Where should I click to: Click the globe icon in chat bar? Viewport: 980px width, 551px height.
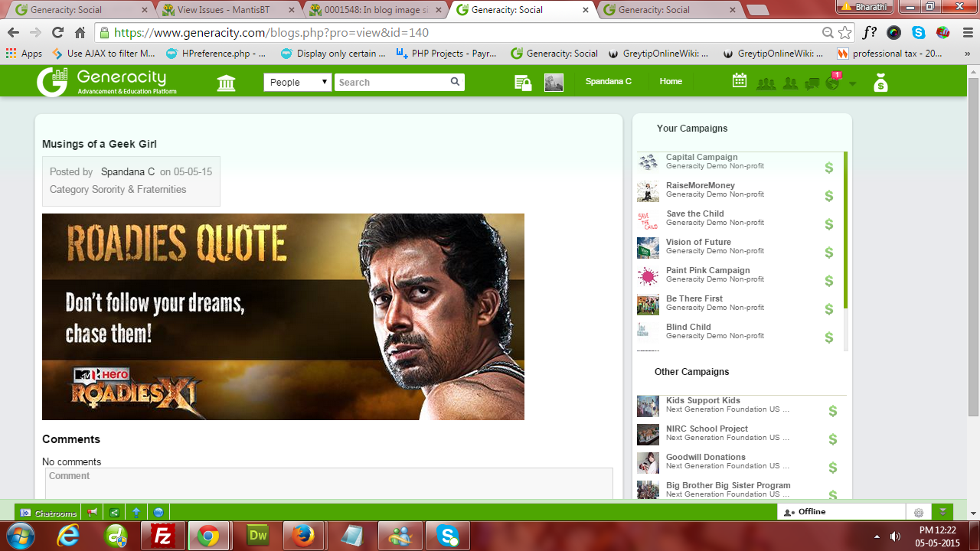[x=158, y=512]
